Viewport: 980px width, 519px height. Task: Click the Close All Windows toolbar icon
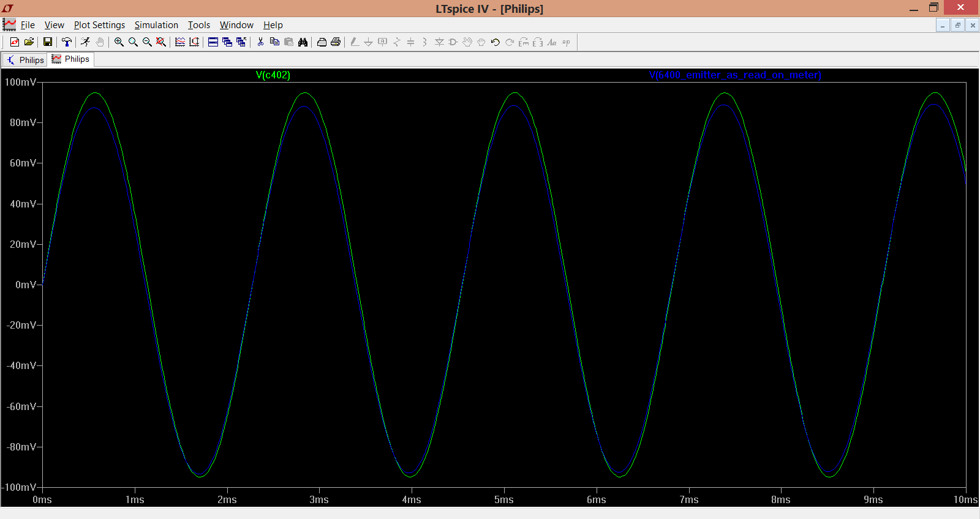coord(241,42)
